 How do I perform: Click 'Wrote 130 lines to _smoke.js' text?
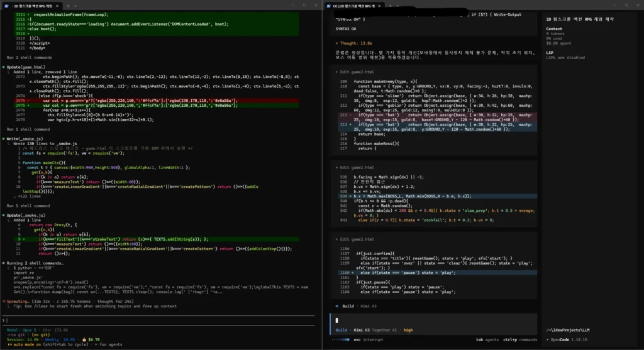(x=45, y=144)
